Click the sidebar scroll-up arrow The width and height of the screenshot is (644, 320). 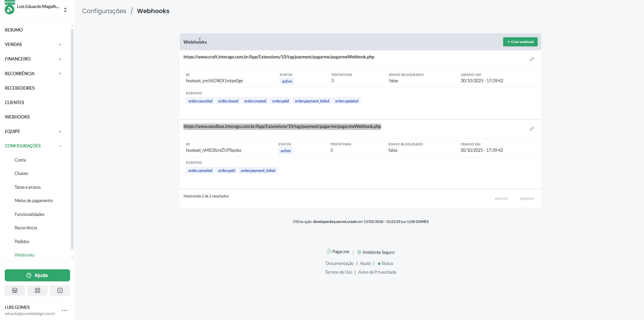point(72,26)
